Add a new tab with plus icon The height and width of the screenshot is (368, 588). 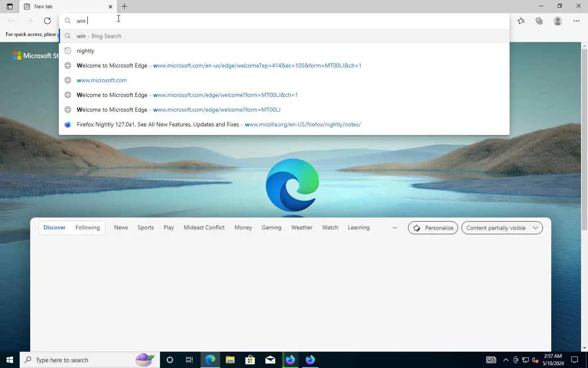(125, 7)
